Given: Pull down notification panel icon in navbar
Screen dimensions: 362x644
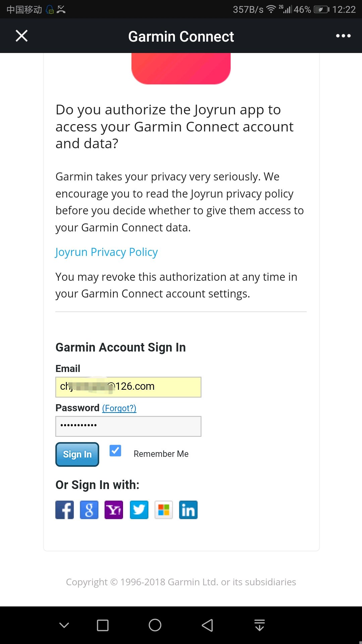Looking at the screenshot, I should (x=259, y=625).
